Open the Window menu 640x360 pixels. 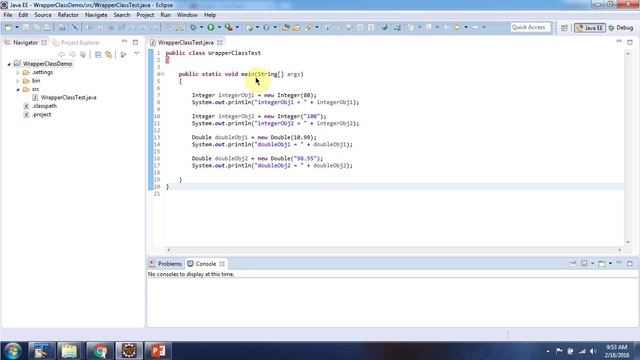(187, 15)
